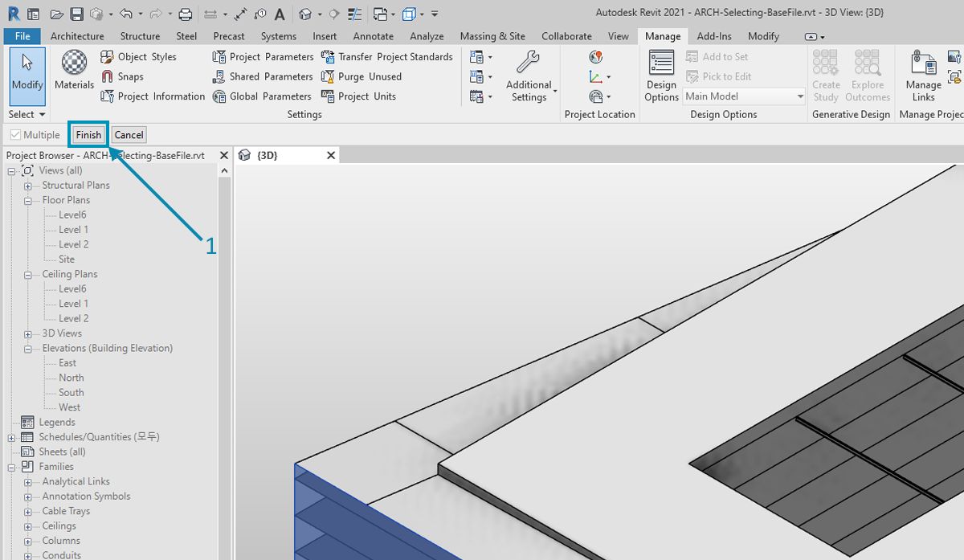Expand the Structural Plans tree node
The height and width of the screenshot is (560, 964).
click(x=28, y=186)
